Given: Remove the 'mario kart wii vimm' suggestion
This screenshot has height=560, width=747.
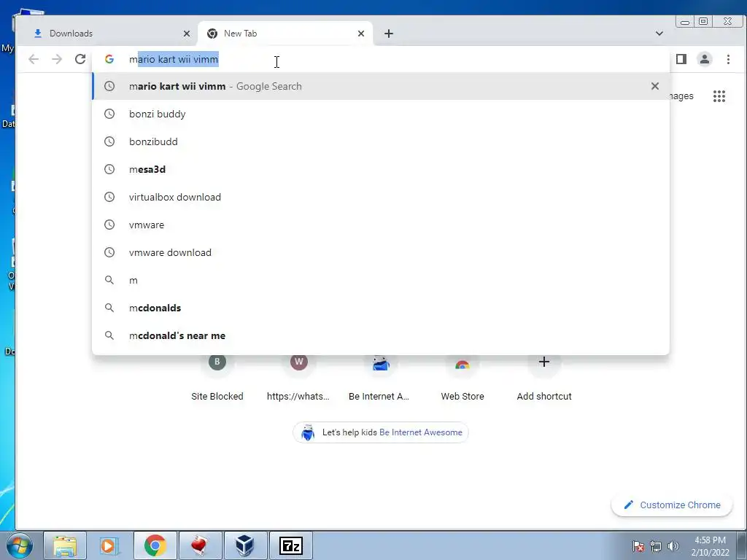Looking at the screenshot, I should 655,86.
